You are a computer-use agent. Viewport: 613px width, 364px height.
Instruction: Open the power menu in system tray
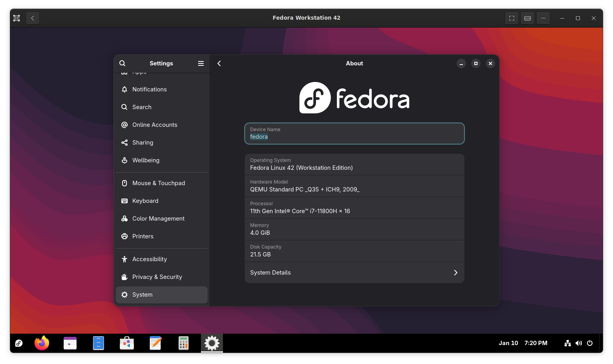590,343
